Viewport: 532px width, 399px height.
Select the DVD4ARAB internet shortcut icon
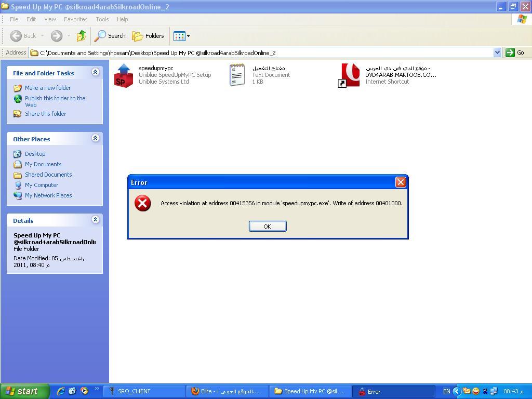349,75
